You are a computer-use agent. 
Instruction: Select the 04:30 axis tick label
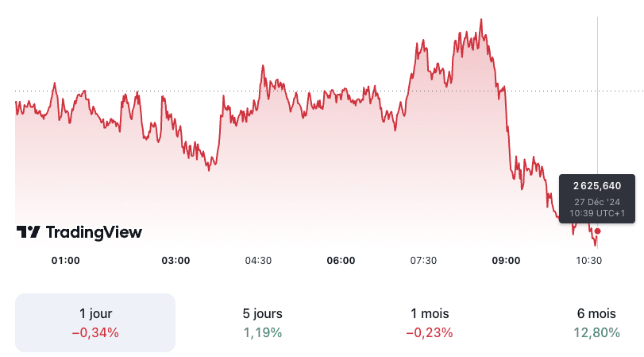(258, 260)
